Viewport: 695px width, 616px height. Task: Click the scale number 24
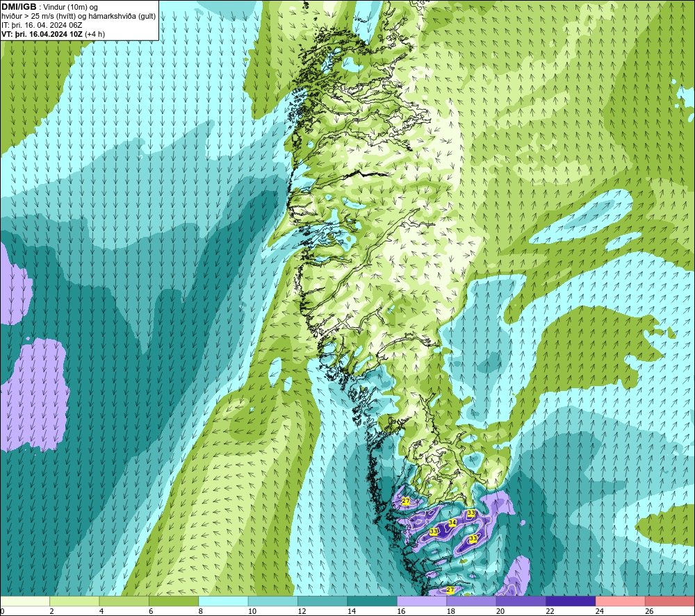pyautogui.click(x=600, y=611)
